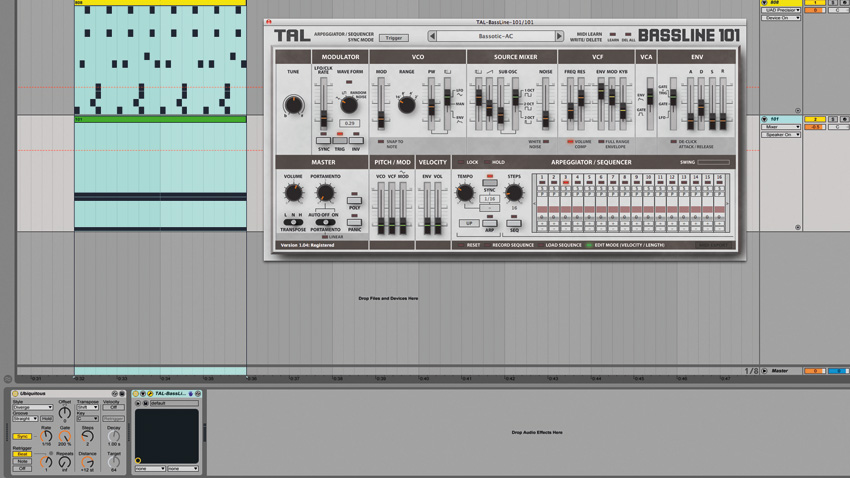850x478 pixels.
Task: Enable step 3 in the sequencer grid
Action: point(565,183)
